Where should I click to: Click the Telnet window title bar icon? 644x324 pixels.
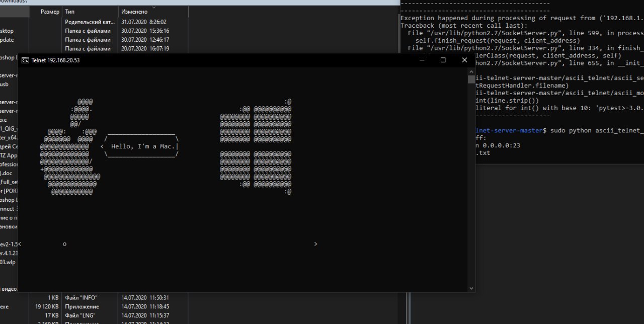coord(24,60)
